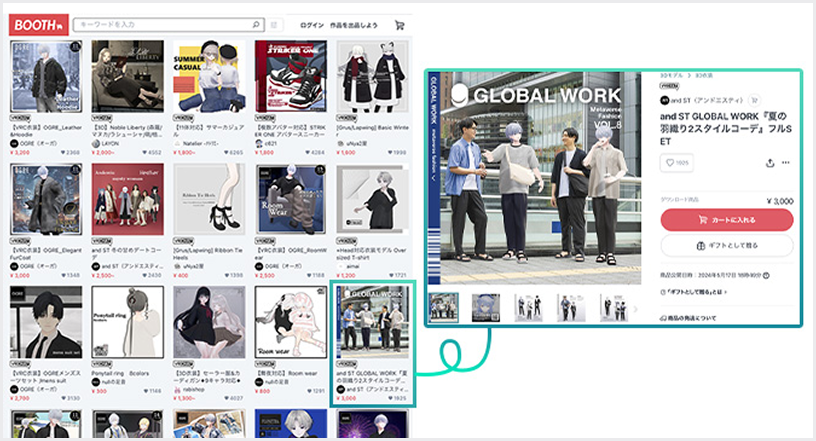The image size is (816, 441).
Task: Select first gallery thumbnail in detail panel
Action: point(443,308)
